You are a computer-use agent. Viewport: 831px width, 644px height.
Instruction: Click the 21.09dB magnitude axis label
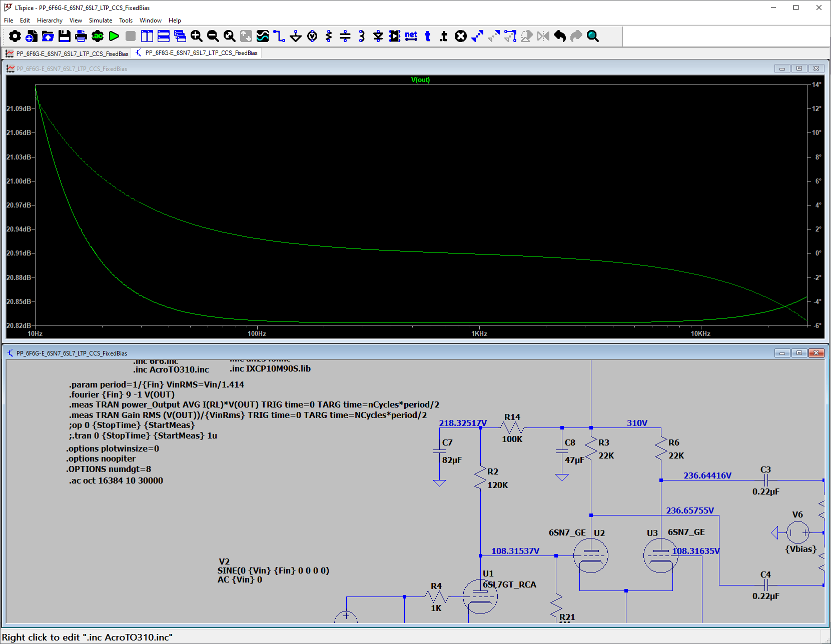[19, 108]
